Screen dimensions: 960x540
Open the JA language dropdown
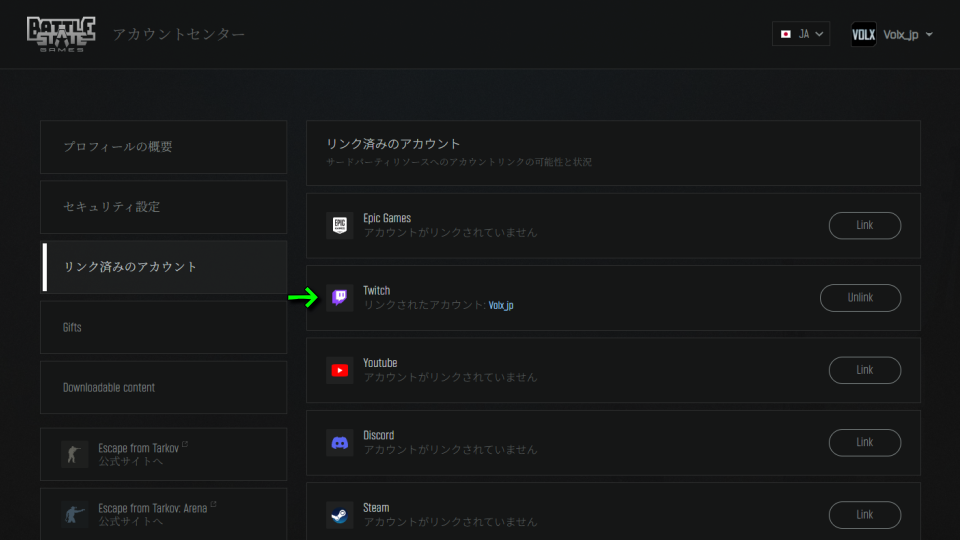pyautogui.click(x=800, y=34)
